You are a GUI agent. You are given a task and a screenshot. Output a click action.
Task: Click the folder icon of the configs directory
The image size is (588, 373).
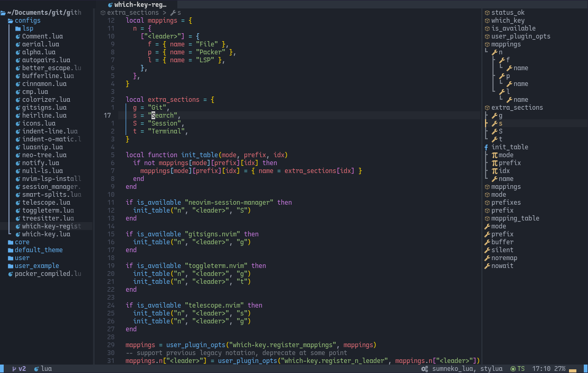pos(11,20)
